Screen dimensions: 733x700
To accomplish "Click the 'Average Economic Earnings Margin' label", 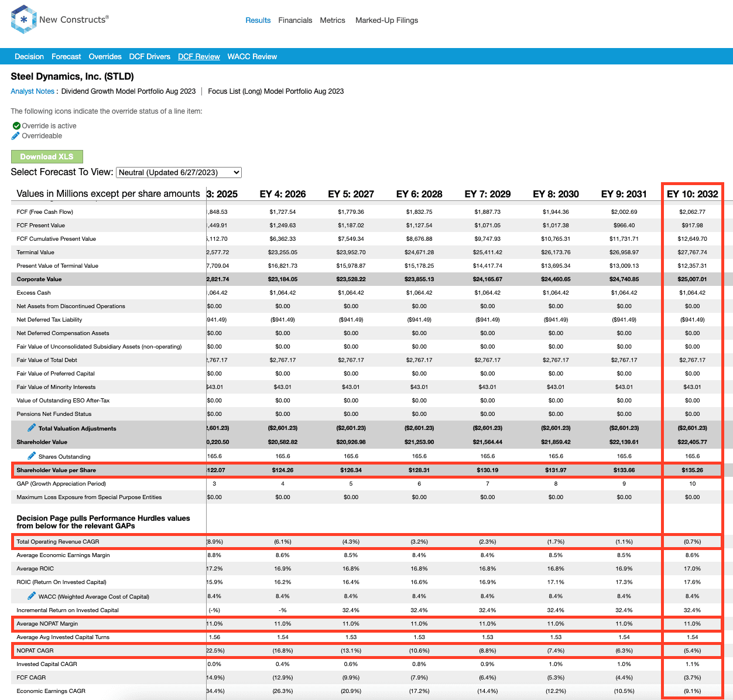I will (x=63, y=555).
